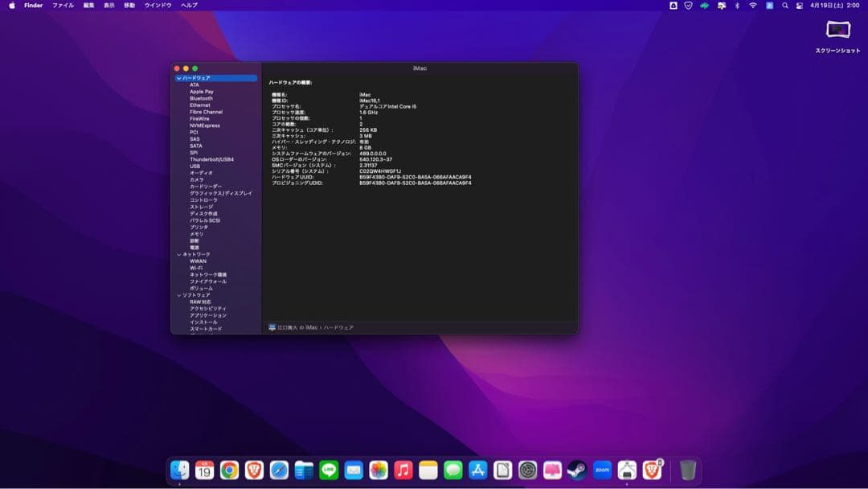Click the Spotlight search icon in the menu bar
This screenshot has width=868, height=489.
click(785, 5)
